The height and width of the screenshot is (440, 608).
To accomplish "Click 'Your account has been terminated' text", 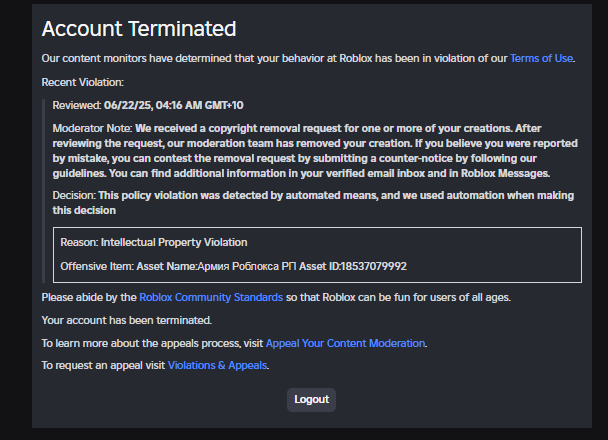I will coord(126,321).
